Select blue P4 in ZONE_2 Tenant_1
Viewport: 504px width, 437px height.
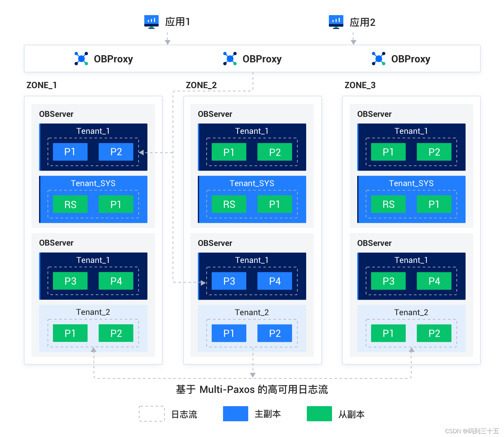point(275,281)
